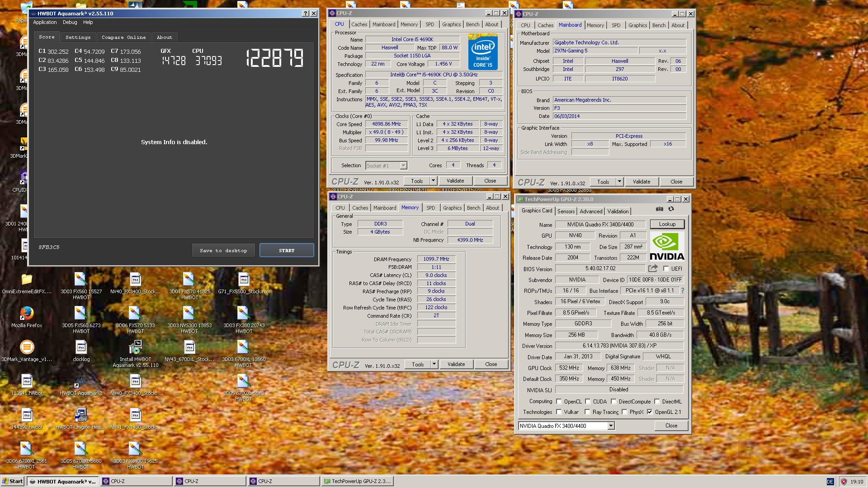868x488 pixels.
Task: Open HWBOT-Unigine-Heaven desktop icon
Action: pos(81,418)
